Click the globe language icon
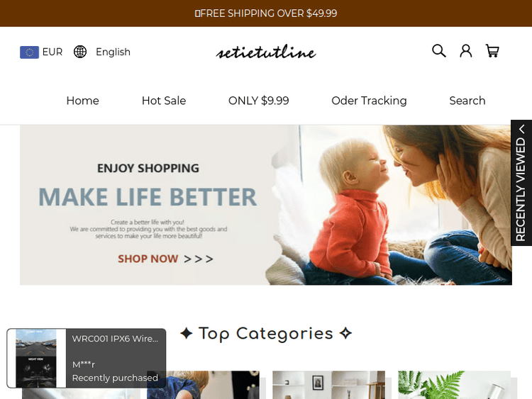Viewport: 532px width, 399px height. [x=80, y=52]
